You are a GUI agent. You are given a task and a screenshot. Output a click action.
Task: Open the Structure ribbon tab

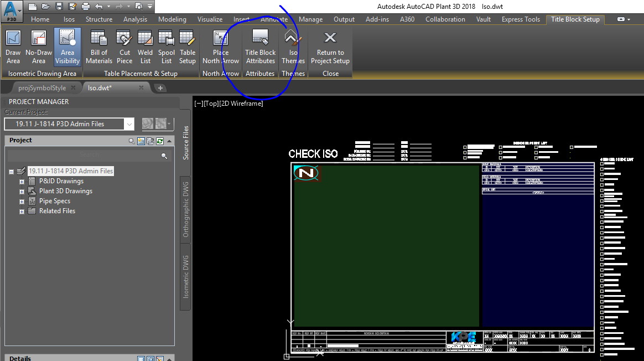(x=99, y=19)
